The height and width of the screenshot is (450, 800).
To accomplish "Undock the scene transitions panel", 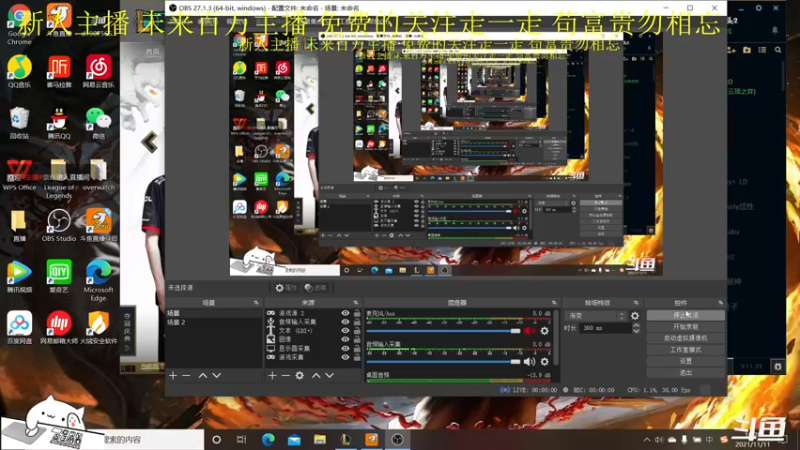I will coord(636,303).
